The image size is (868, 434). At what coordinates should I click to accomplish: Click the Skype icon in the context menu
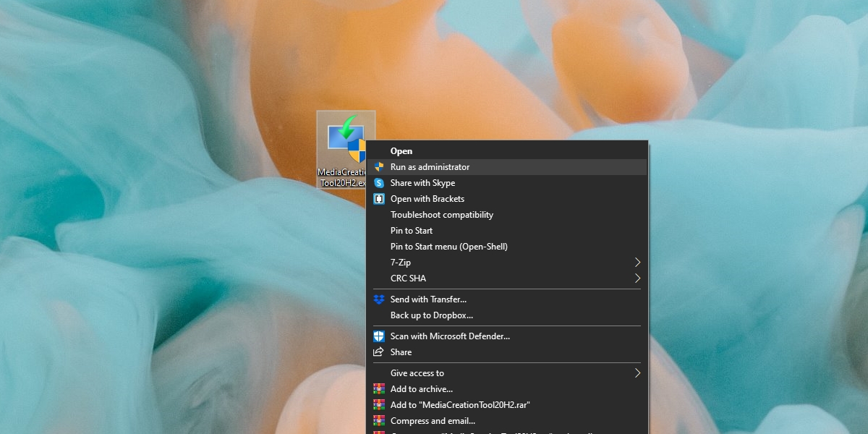(378, 183)
